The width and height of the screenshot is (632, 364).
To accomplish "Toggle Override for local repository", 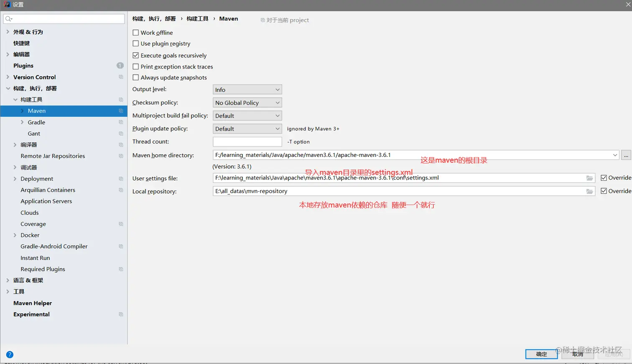I will pyautogui.click(x=604, y=191).
